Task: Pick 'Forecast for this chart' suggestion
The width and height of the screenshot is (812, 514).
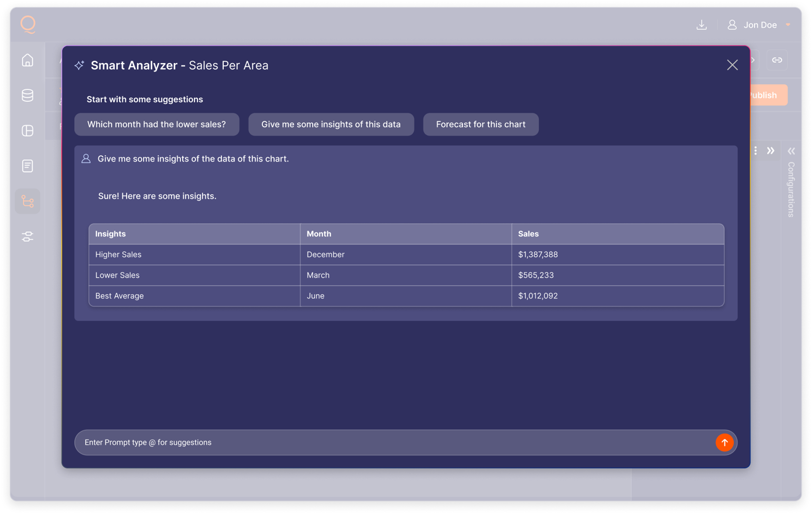Action: 480,124
